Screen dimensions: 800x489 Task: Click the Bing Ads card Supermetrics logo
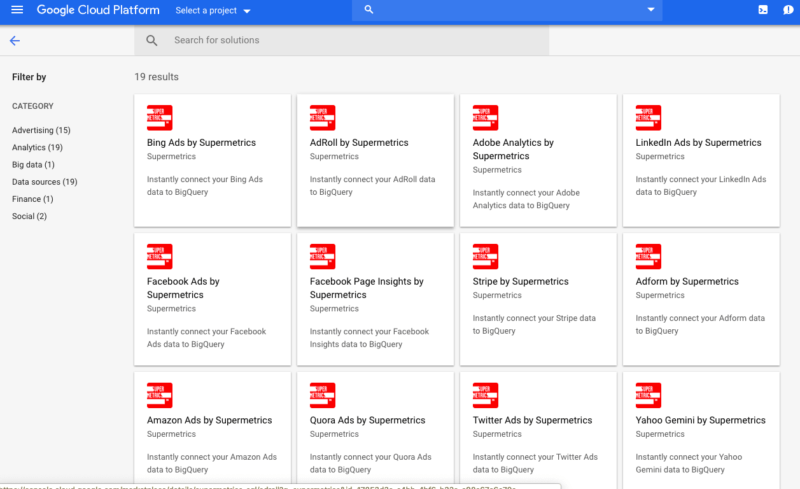click(x=160, y=118)
